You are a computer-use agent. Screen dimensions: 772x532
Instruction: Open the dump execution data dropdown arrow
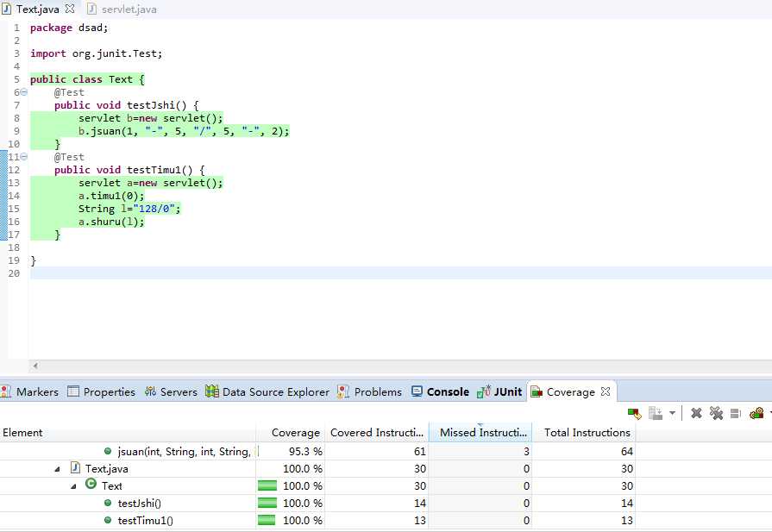(672, 413)
